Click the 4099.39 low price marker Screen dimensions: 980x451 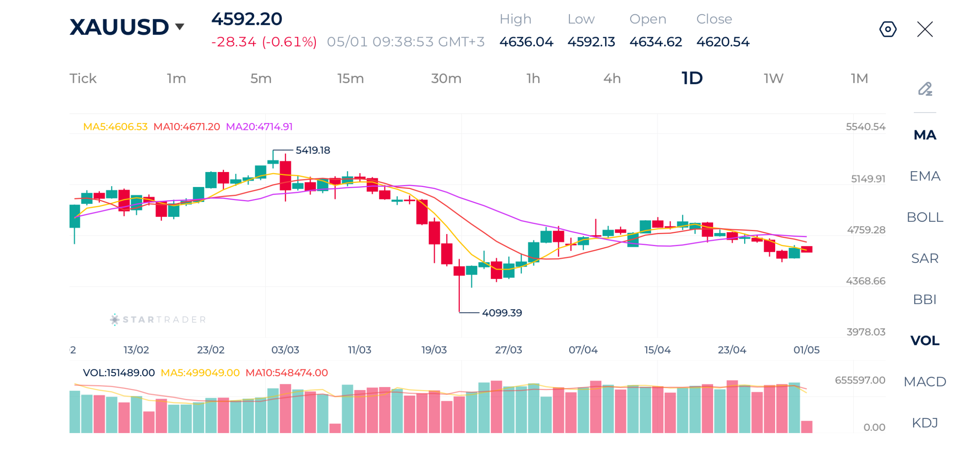[501, 312]
